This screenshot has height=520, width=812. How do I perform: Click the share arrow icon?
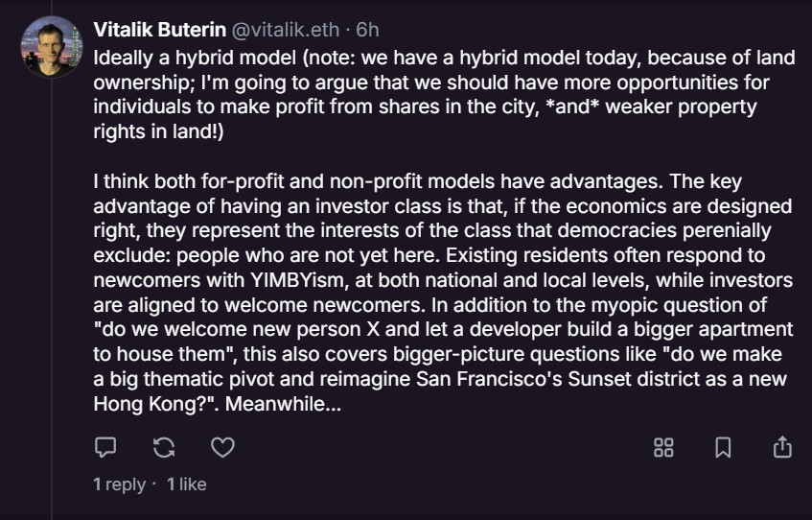[x=782, y=447]
